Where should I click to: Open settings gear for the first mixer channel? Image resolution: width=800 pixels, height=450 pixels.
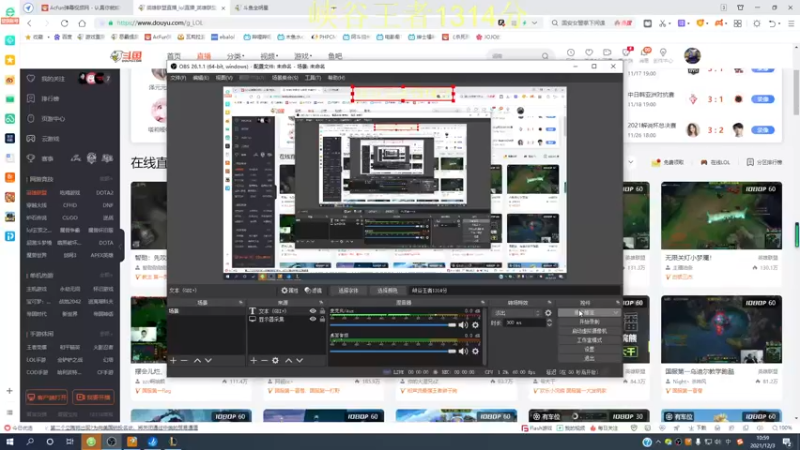(476, 325)
